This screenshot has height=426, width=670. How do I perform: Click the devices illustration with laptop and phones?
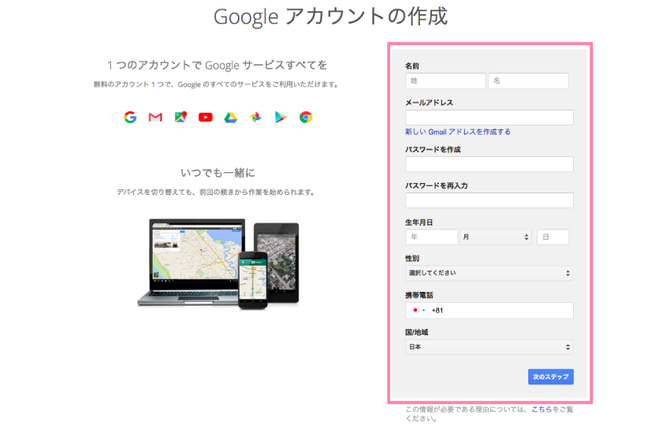218,264
